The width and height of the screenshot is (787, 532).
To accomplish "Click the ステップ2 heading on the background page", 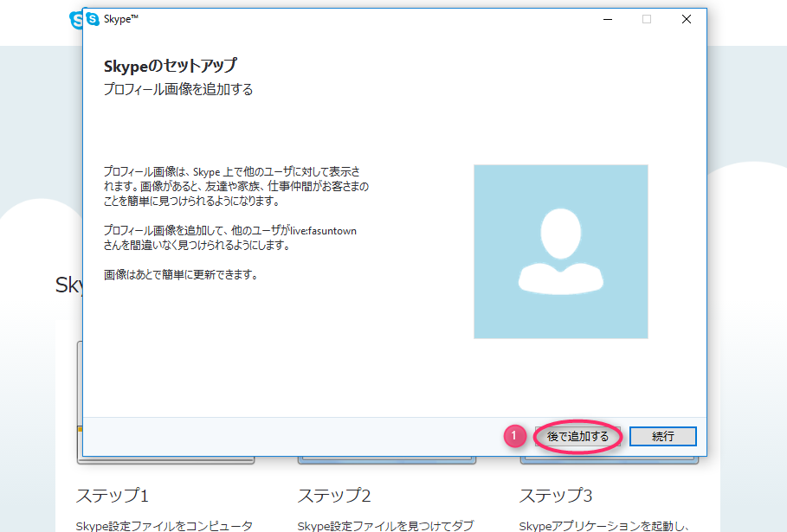I will tap(334, 496).
